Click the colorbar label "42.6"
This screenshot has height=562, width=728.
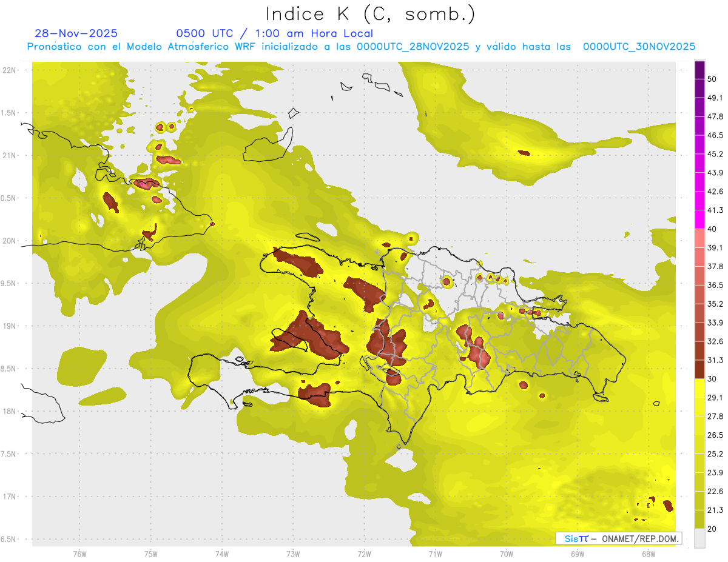click(x=715, y=192)
